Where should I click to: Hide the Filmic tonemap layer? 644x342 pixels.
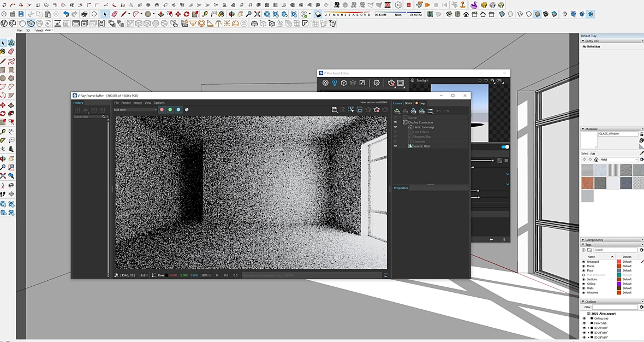395,127
